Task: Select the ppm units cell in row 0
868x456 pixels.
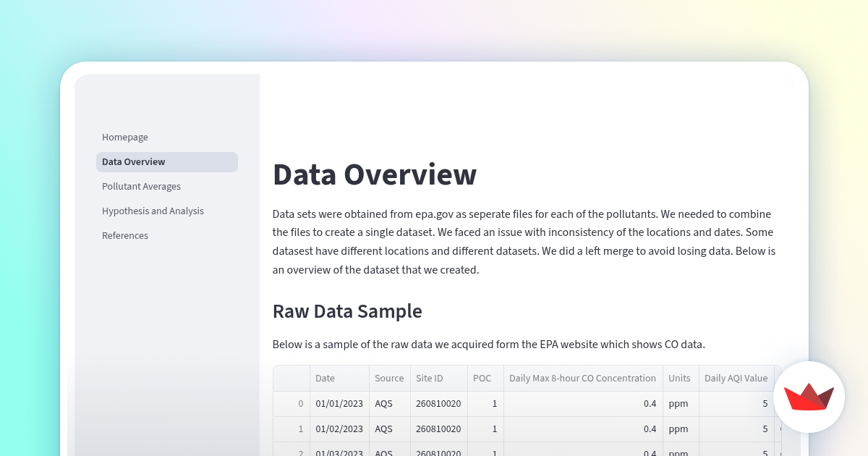Action: click(x=681, y=404)
